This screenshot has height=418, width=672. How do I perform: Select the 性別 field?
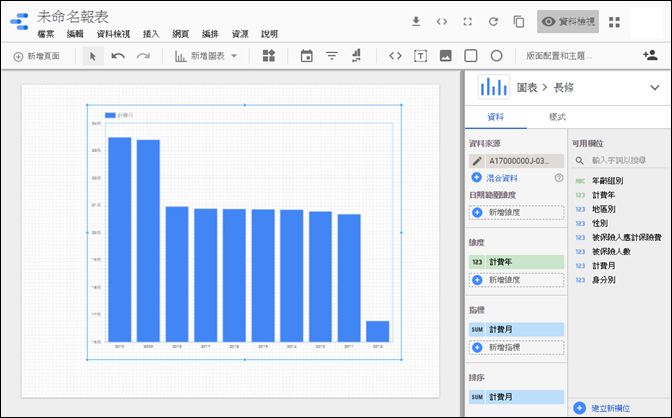[x=600, y=223]
